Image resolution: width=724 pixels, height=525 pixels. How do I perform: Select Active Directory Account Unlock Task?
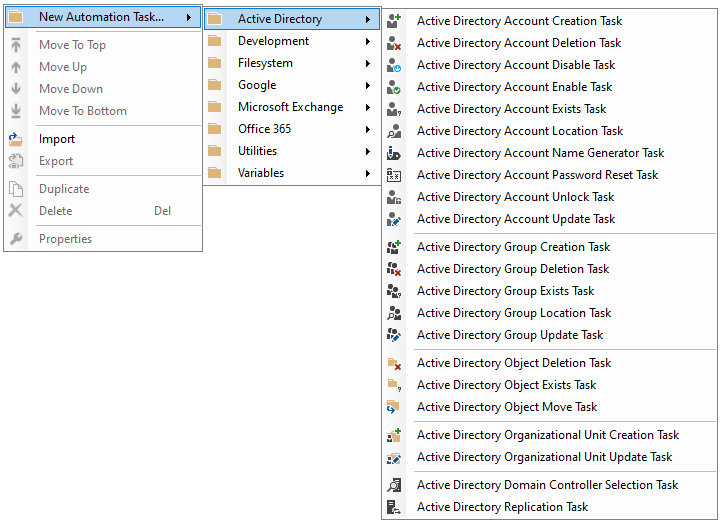515,197
